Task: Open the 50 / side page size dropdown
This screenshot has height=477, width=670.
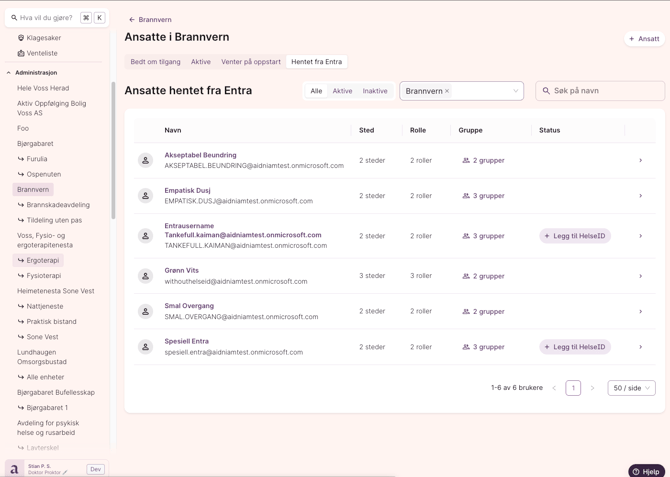Action: [631, 388]
